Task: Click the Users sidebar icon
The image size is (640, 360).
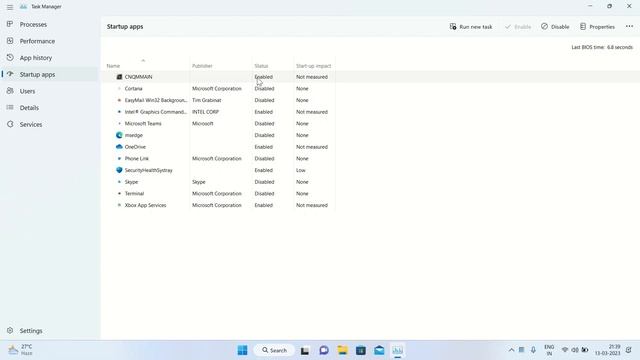Action: 10,91
